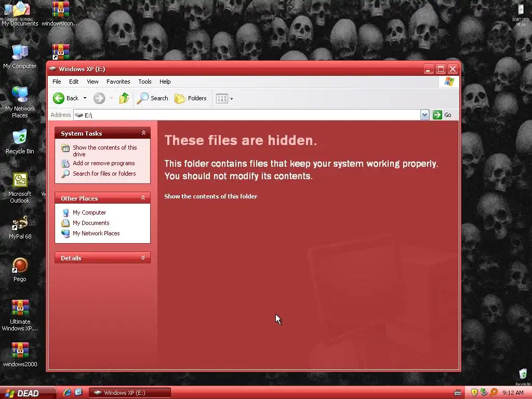
Task: Select the Recycle Bin desktop icon with the label
Action: 20,142
